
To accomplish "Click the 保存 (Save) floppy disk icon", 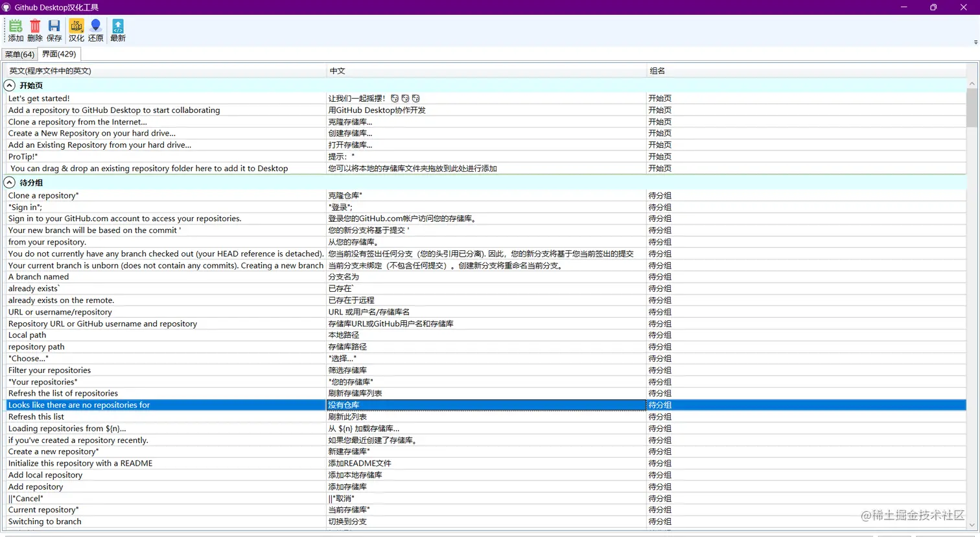I will tap(54, 30).
